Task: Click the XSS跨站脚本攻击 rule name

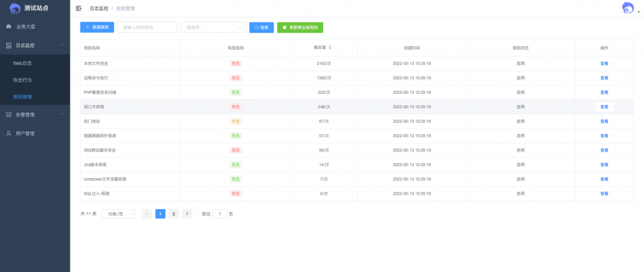Action: click(100, 150)
